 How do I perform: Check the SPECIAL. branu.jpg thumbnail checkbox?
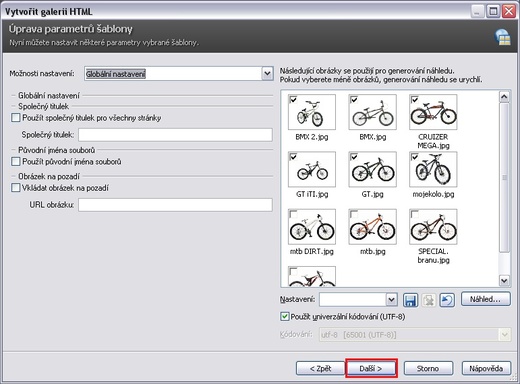pos(414,214)
